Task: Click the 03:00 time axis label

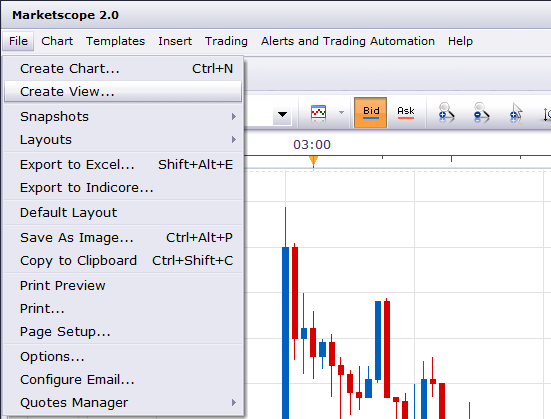Action: coord(312,145)
